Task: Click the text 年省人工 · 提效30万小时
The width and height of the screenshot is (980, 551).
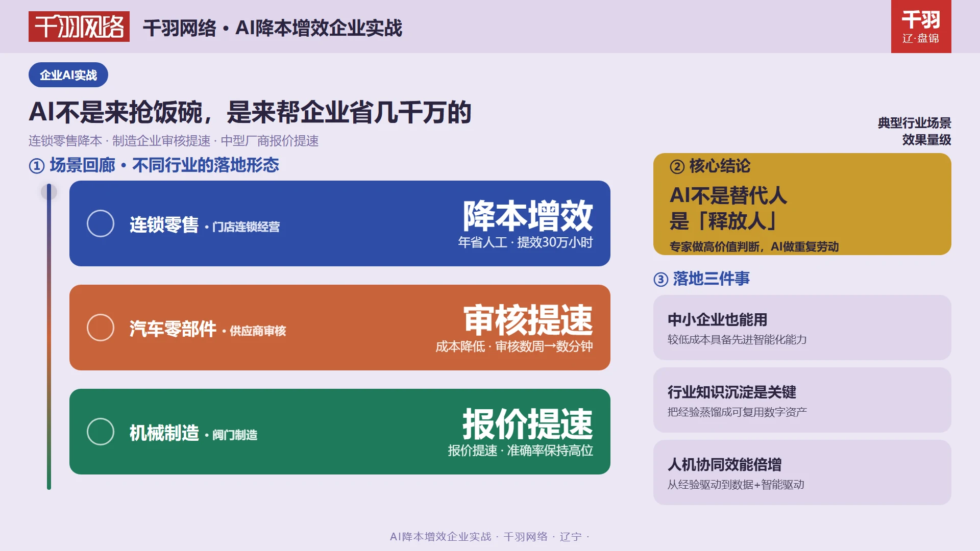Action: tap(525, 242)
